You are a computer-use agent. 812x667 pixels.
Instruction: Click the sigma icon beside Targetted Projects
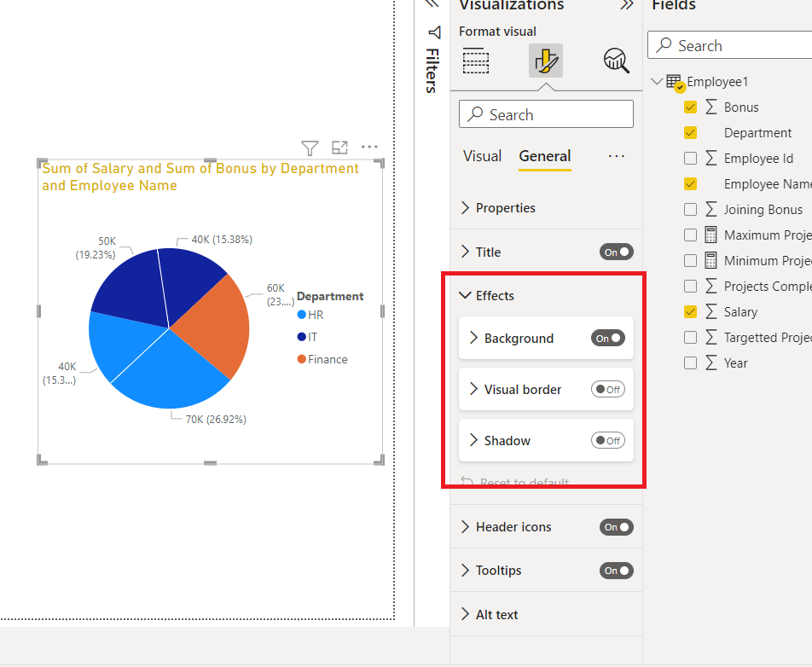click(711, 338)
